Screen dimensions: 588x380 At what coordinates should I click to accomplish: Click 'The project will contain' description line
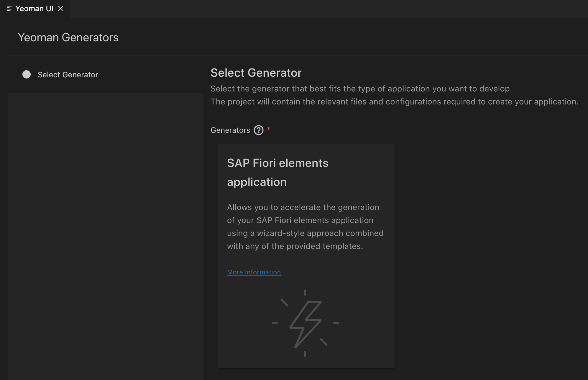click(x=395, y=101)
